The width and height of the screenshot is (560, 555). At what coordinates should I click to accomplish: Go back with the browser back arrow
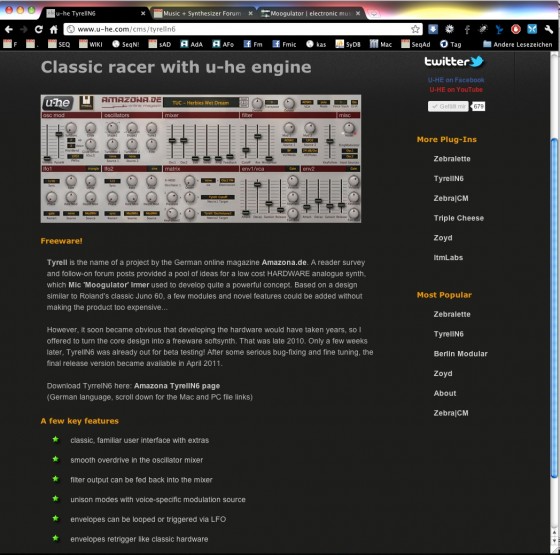(9, 29)
